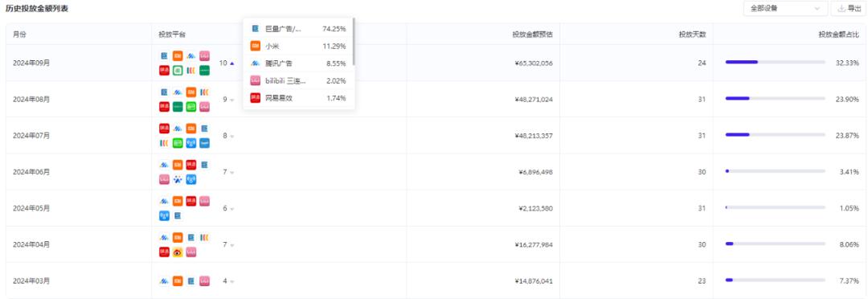Click the ¥65,302,056 amount cell
Image resolution: width=868 pixels, height=299 pixels.
[533, 63]
